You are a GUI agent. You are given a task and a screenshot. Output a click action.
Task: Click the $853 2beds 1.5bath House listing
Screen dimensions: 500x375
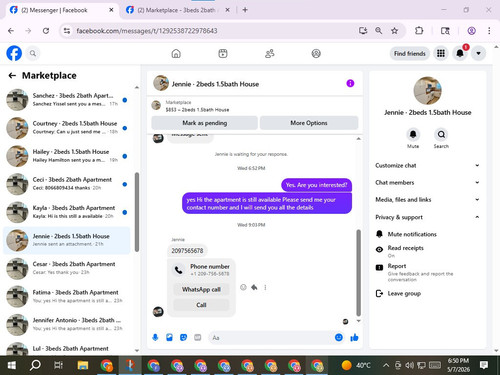[x=197, y=110]
